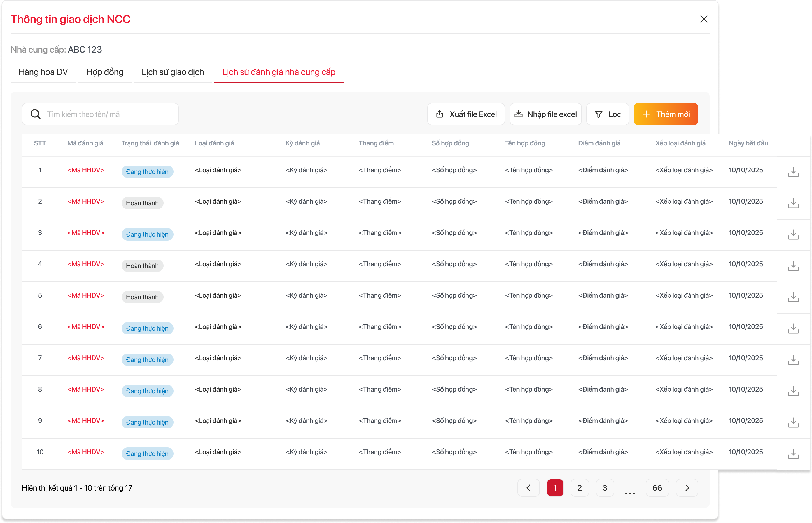Click the export icon on Xuất file Excel
This screenshot has width=812, height=523.
pyautogui.click(x=440, y=114)
